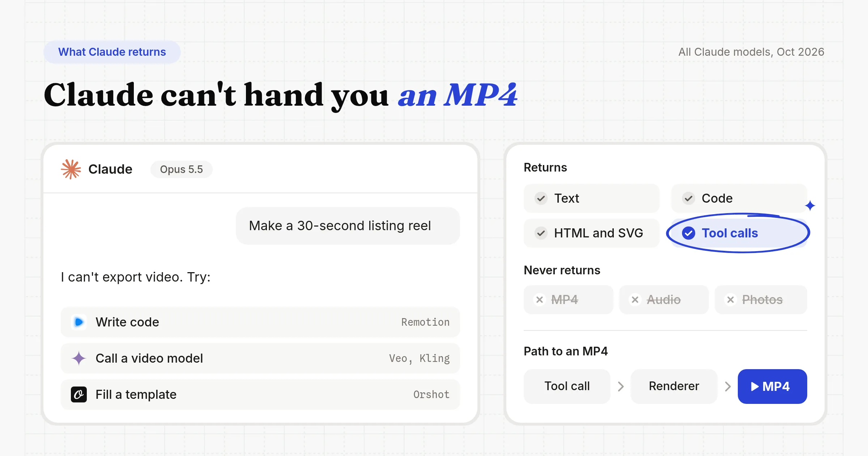Click the X icon on the Photos chip
The height and width of the screenshot is (456, 868).
pos(731,300)
